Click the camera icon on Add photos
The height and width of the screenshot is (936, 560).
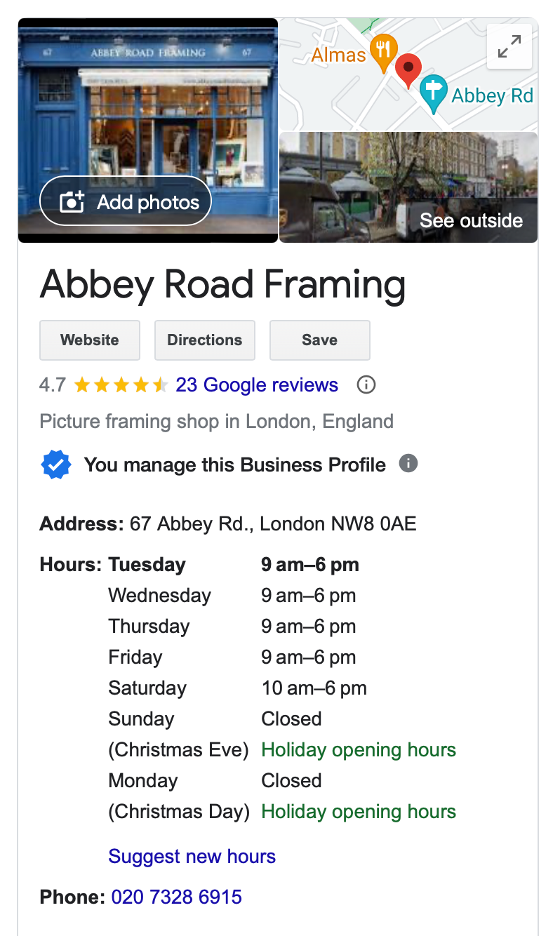pos(72,202)
